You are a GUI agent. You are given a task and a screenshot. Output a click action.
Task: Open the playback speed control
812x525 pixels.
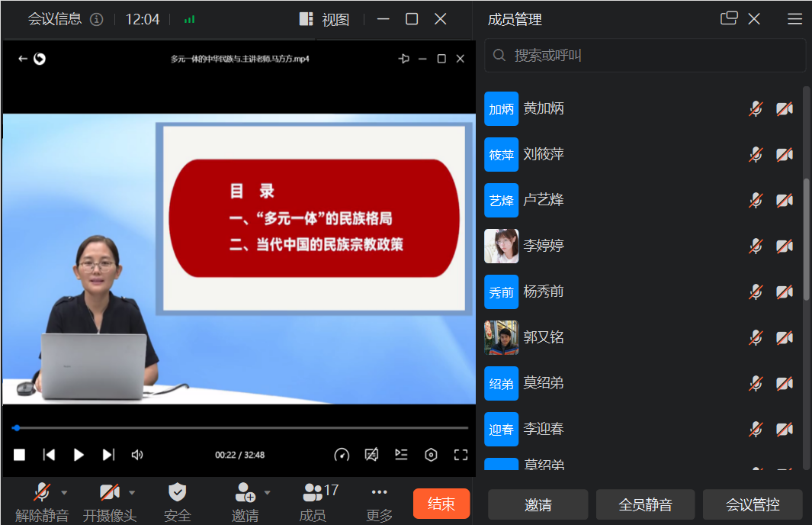(342, 455)
